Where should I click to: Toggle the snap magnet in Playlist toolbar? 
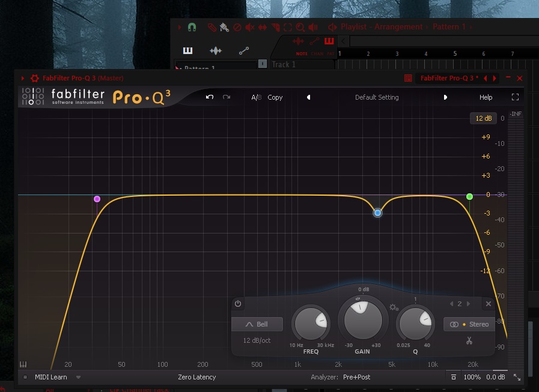[x=192, y=27]
